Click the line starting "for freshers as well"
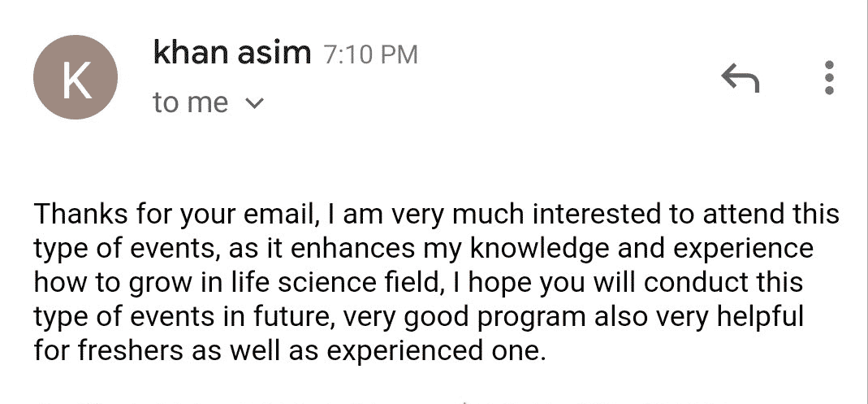This screenshot has width=868, height=404. pyautogui.click(x=288, y=351)
